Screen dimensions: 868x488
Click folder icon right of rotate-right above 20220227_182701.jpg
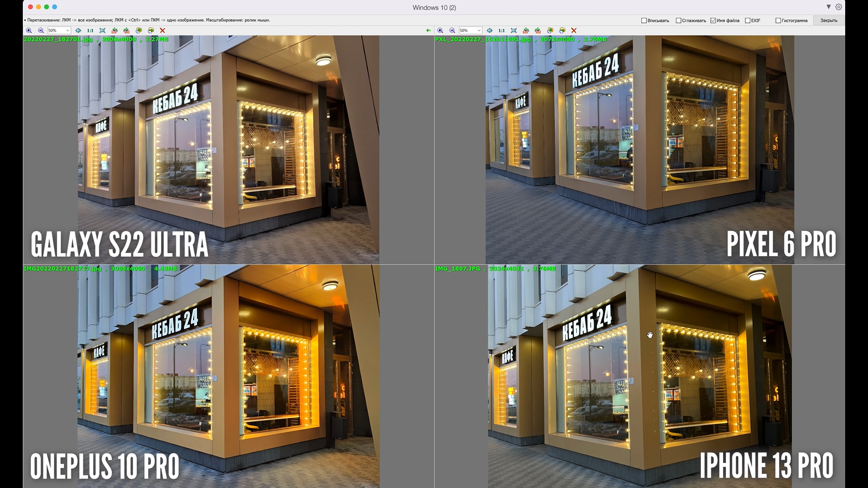pyautogui.click(x=139, y=30)
